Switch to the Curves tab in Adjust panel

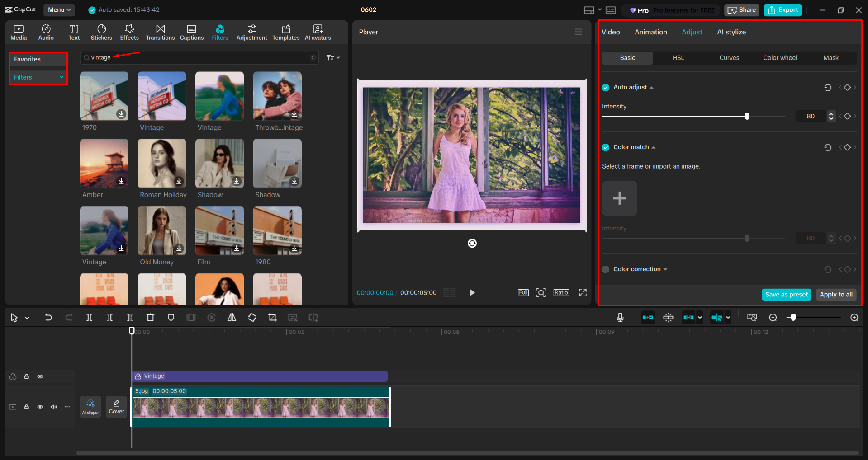[x=729, y=58]
